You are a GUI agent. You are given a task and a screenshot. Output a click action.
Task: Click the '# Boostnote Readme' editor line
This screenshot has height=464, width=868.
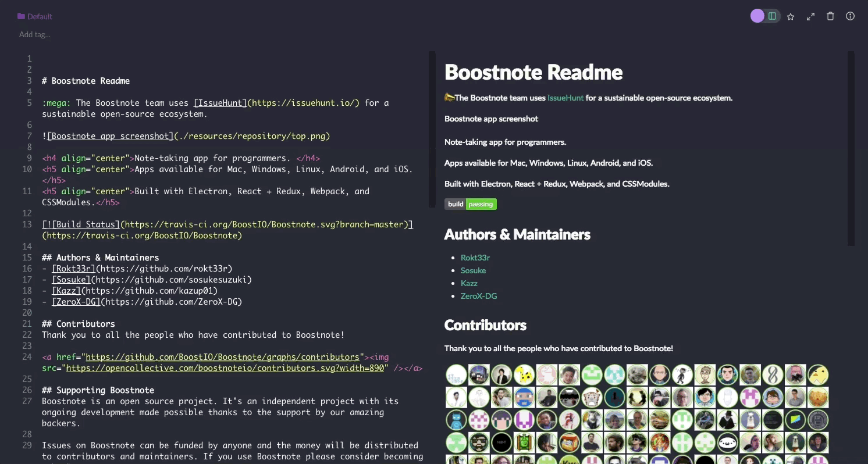point(86,81)
